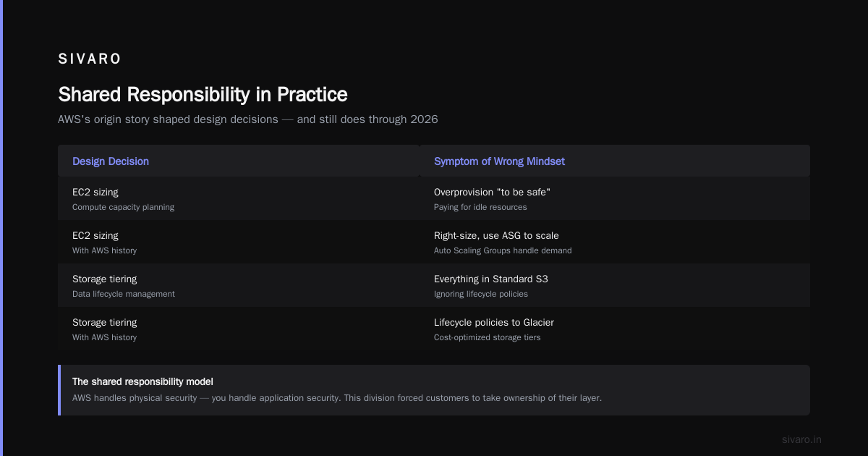The height and width of the screenshot is (456, 868).
Task: Select "Right-size, use ASG to scale"
Action: (x=496, y=236)
